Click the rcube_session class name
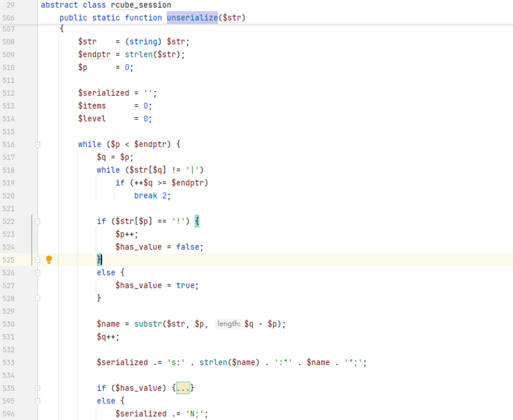Image resolution: width=513 pixels, height=420 pixels. coord(141,5)
